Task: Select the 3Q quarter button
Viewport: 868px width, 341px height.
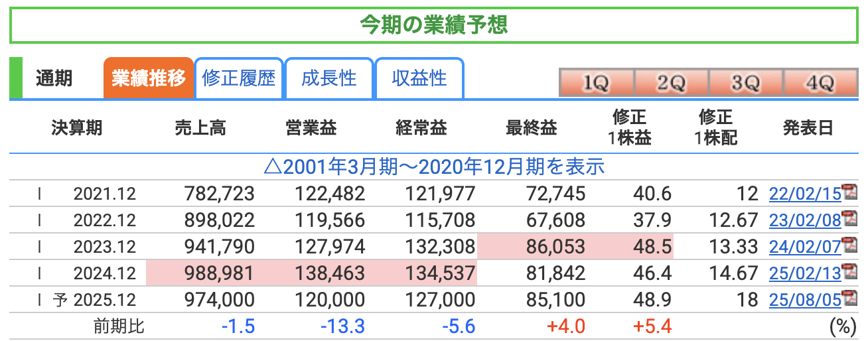Action: pyautogui.click(x=745, y=83)
